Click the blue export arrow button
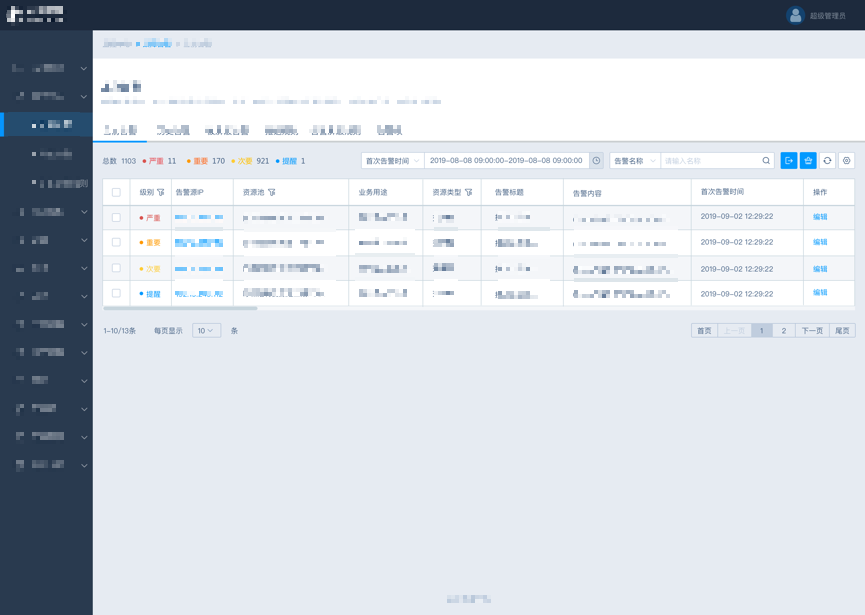Image resolution: width=865 pixels, height=615 pixels. 789,161
